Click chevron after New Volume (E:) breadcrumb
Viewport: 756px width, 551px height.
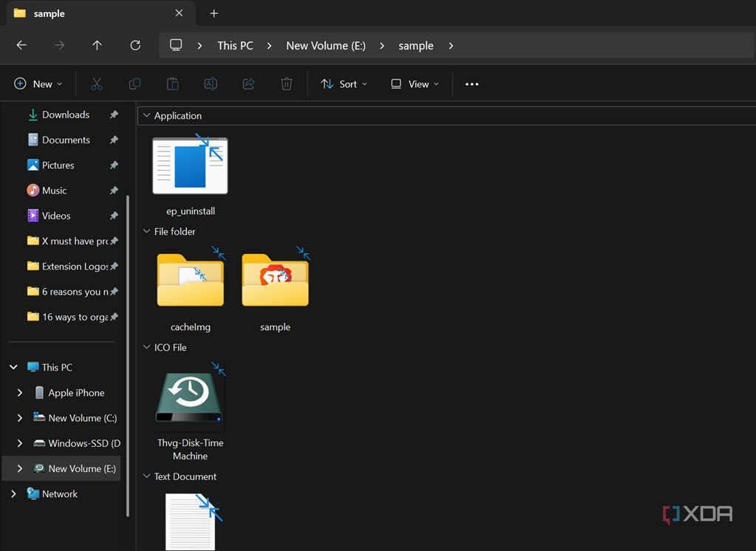(382, 46)
